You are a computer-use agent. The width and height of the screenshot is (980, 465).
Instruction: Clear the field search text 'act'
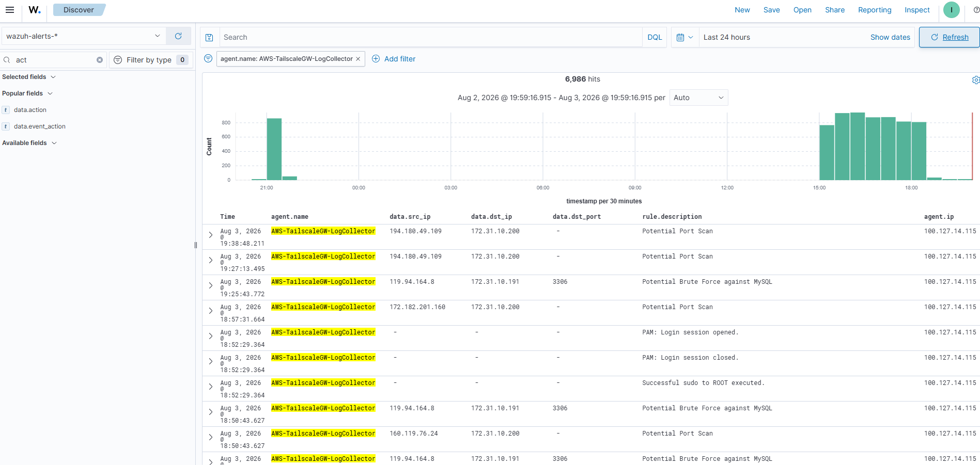coord(100,60)
